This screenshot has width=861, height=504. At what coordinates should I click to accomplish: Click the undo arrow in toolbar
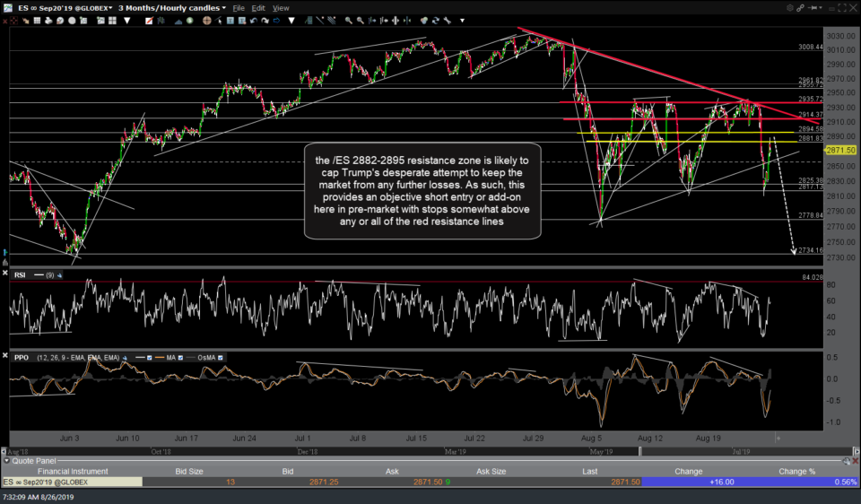[254, 21]
